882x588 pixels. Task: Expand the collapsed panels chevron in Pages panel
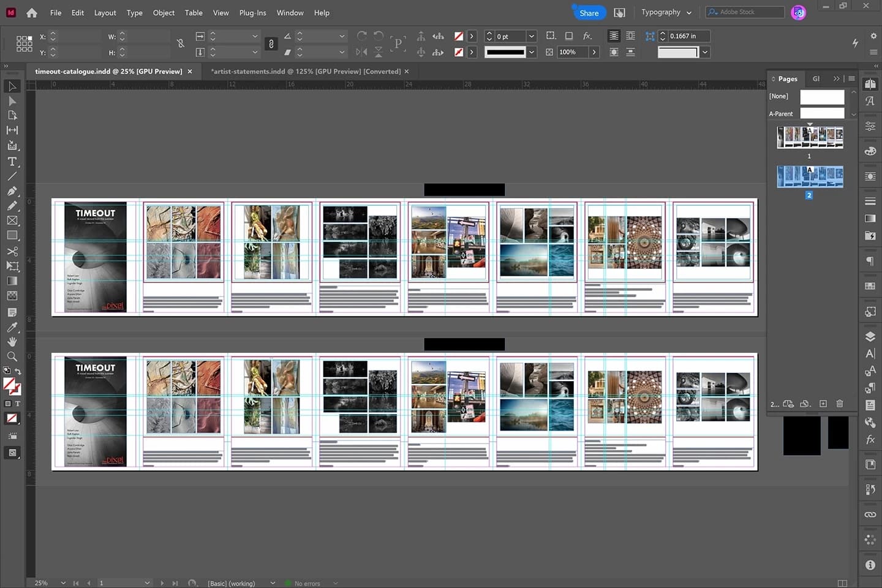[x=836, y=78]
